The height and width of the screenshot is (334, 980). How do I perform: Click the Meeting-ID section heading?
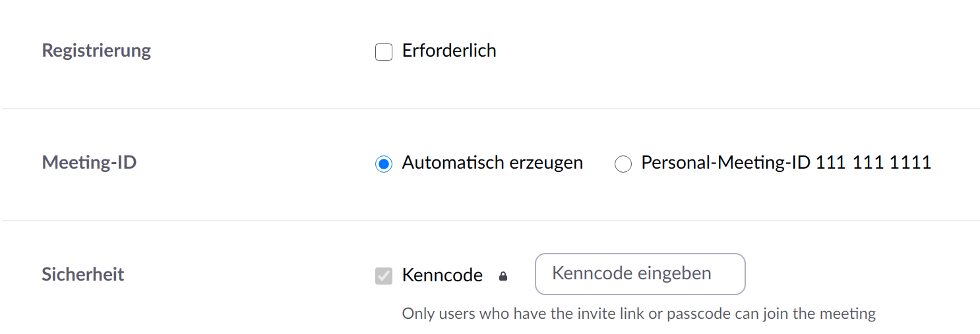pyautogui.click(x=89, y=162)
